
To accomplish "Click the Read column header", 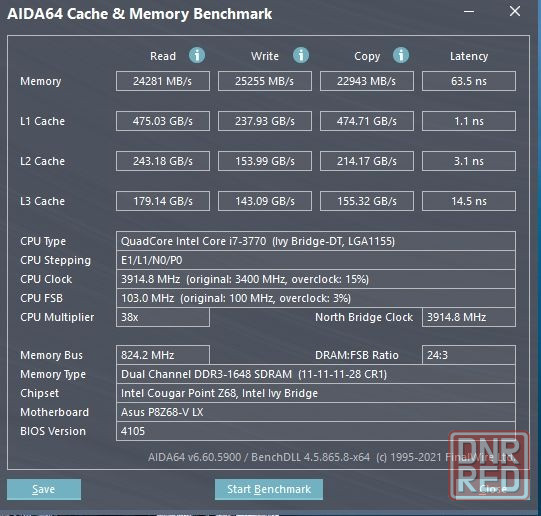I will click(163, 56).
